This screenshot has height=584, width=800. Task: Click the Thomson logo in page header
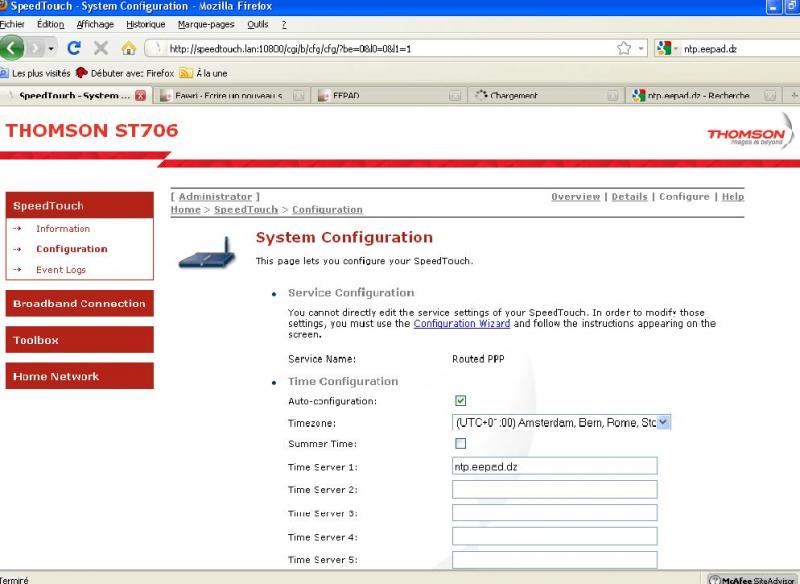point(749,133)
